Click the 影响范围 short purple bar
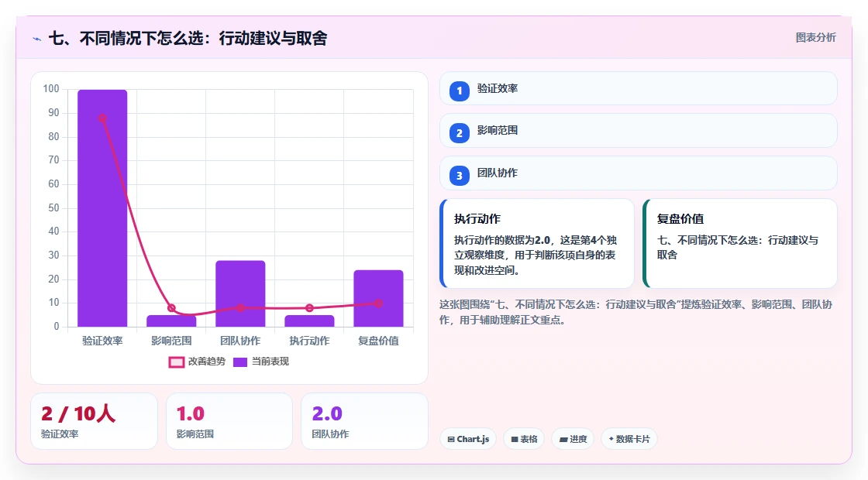 pos(171,321)
